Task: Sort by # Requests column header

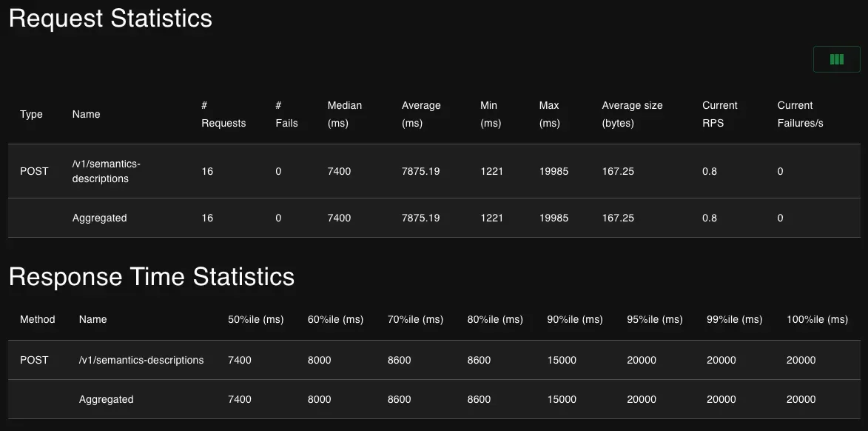Action: tap(223, 114)
